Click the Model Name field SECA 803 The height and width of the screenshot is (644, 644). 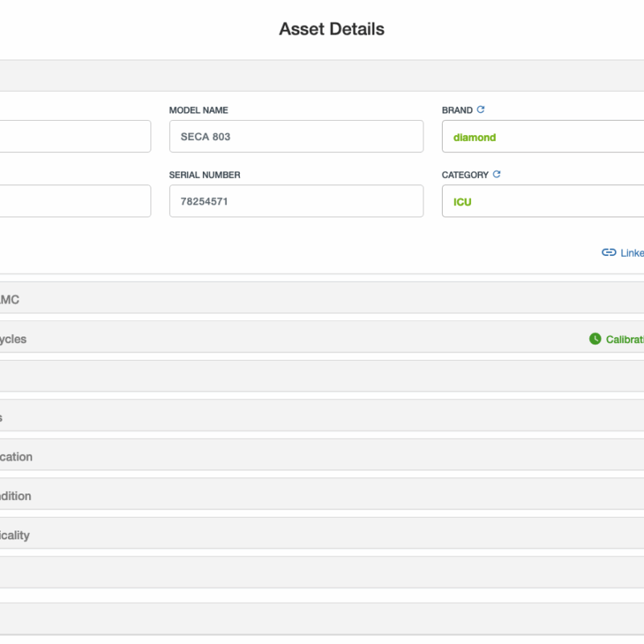[x=296, y=136]
